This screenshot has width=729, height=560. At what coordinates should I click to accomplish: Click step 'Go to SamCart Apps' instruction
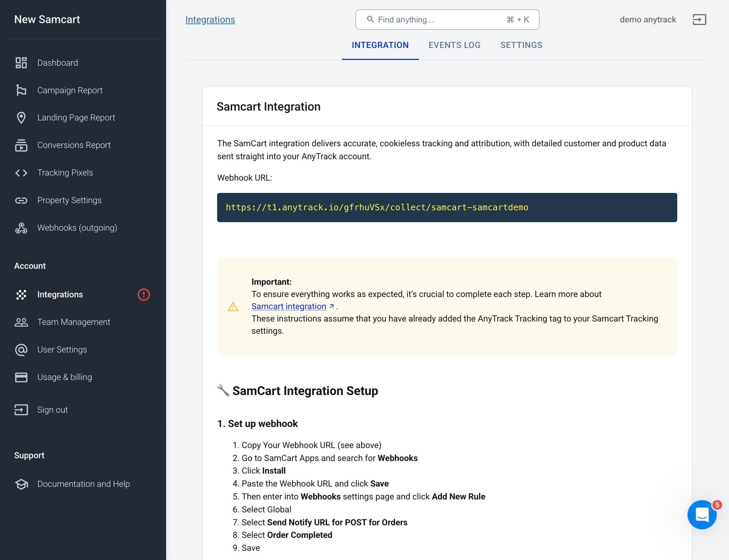[x=329, y=458]
